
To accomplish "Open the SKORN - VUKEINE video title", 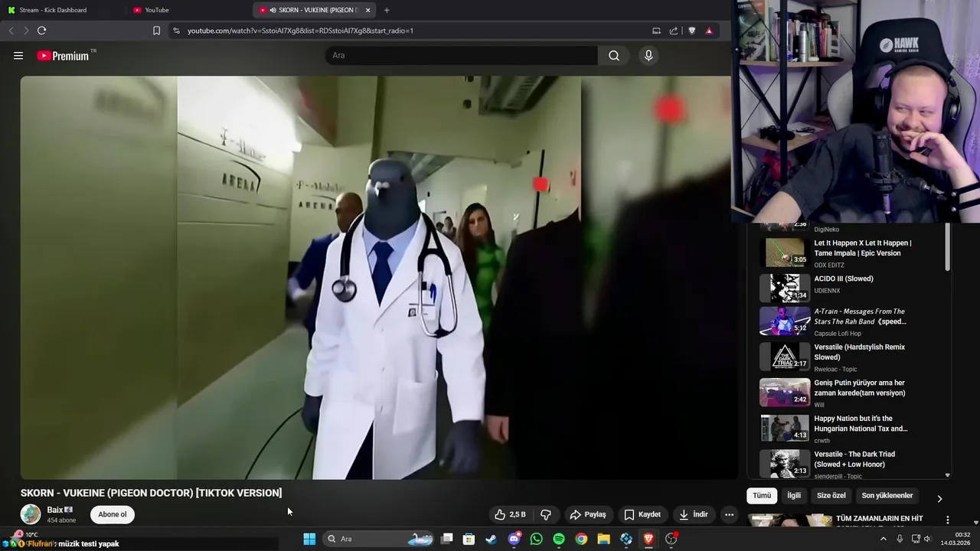I will 152,493.
